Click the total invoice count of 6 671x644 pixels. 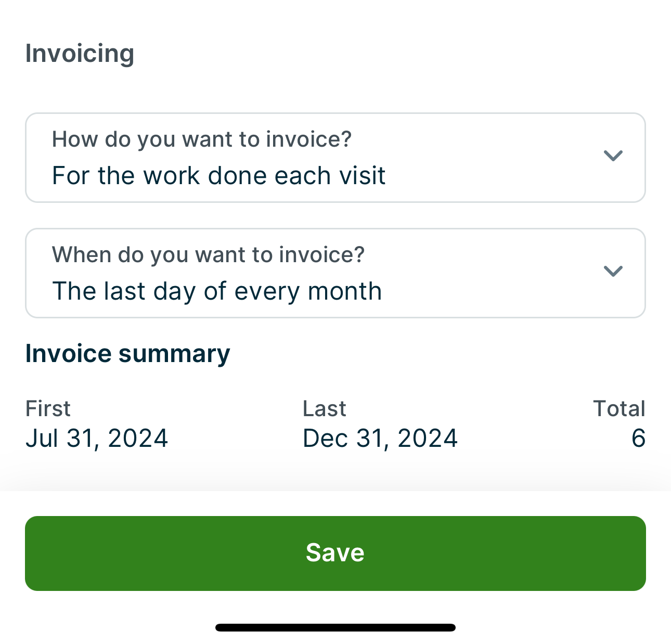point(638,438)
